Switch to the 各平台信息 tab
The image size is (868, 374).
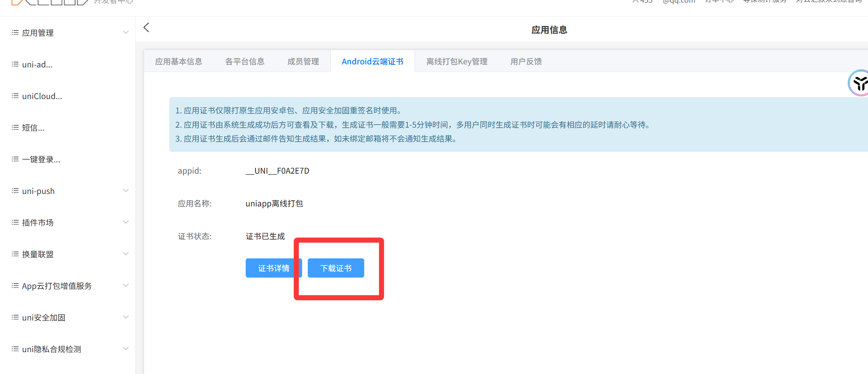coord(245,61)
